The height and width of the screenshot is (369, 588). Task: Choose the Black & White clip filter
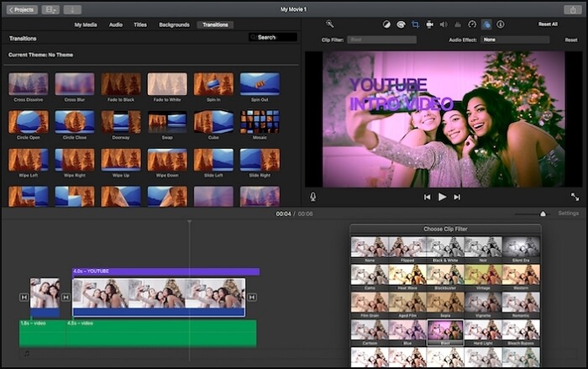(x=445, y=250)
